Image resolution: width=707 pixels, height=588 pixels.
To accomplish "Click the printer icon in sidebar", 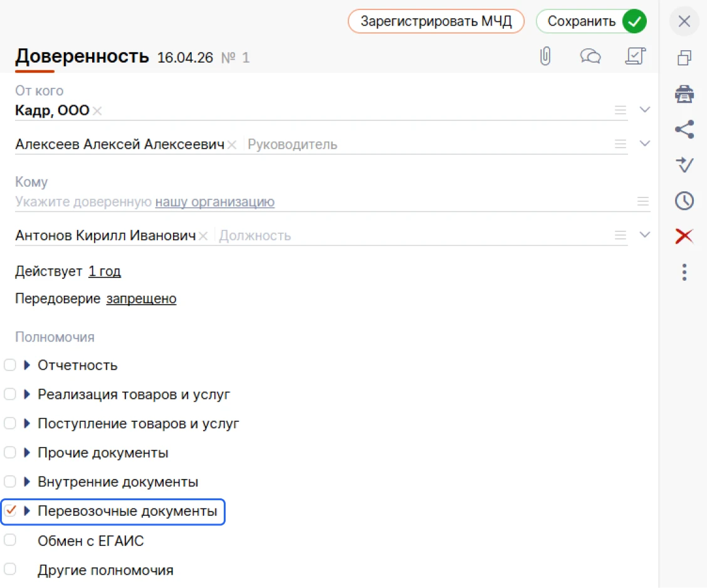I will click(684, 94).
